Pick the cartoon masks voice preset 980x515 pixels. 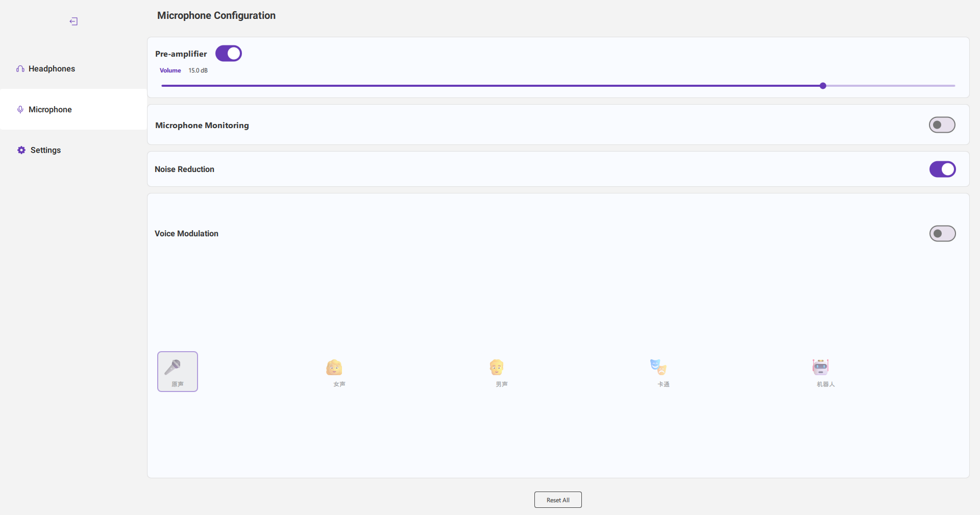point(658,367)
